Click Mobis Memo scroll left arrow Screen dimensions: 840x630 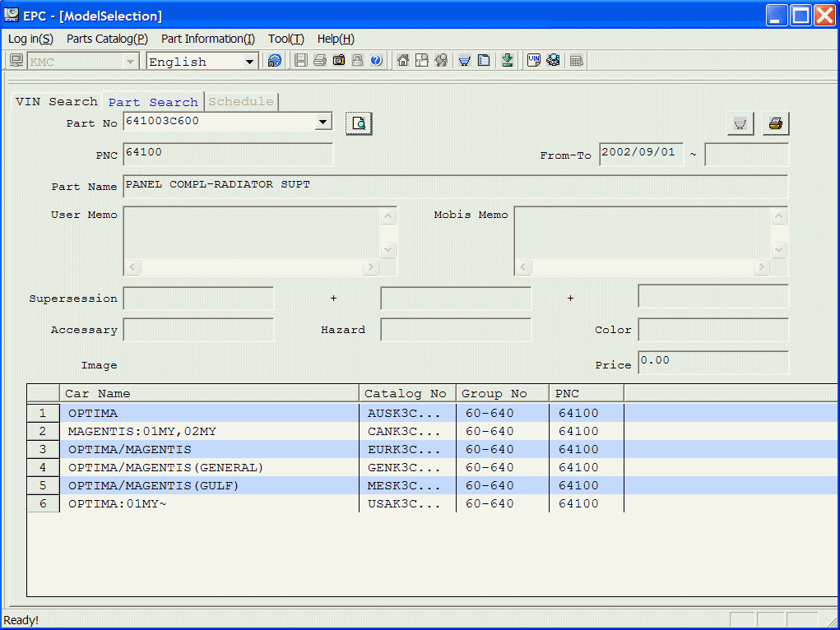523,266
